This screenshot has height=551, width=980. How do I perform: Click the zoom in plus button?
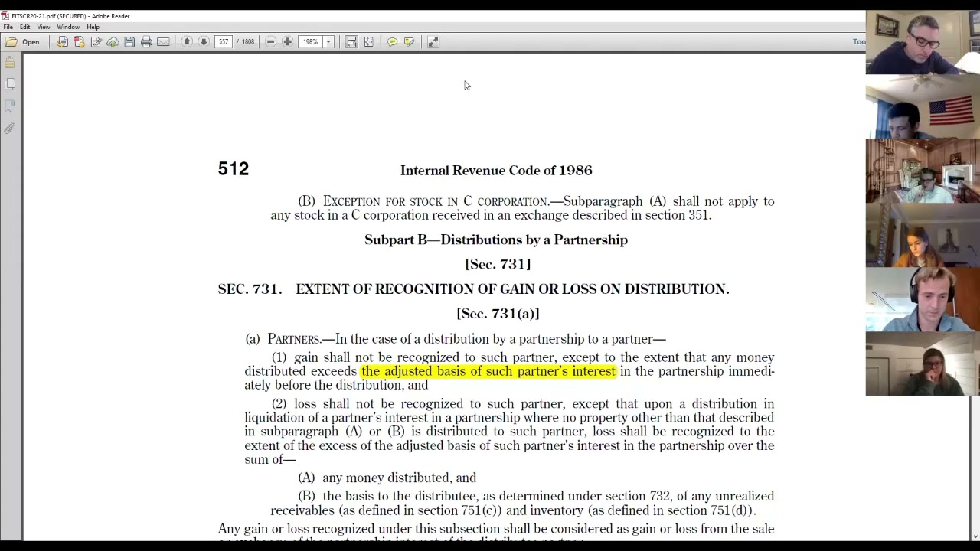click(288, 42)
